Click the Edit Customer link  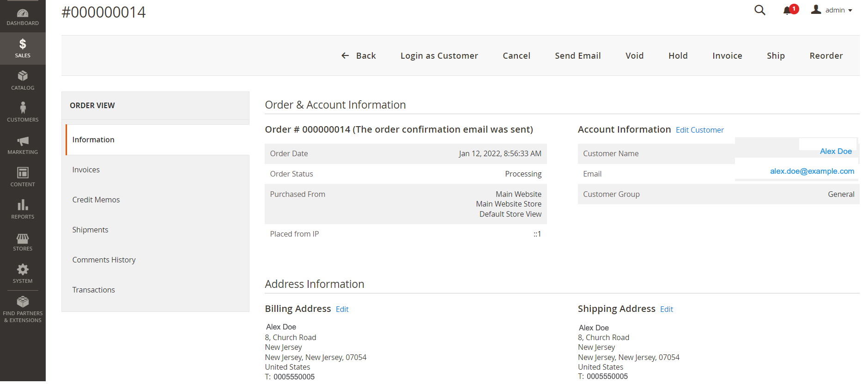pos(699,130)
